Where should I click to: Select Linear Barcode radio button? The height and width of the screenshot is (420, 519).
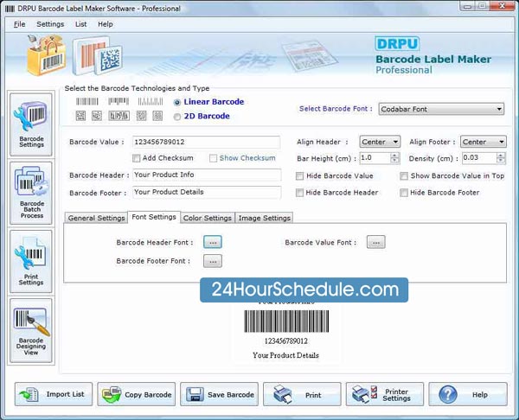click(177, 103)
